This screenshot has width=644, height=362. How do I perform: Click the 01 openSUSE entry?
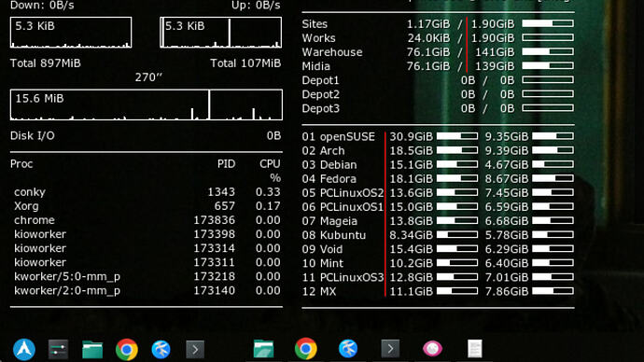pyautogui.click(x=339, y=136)
